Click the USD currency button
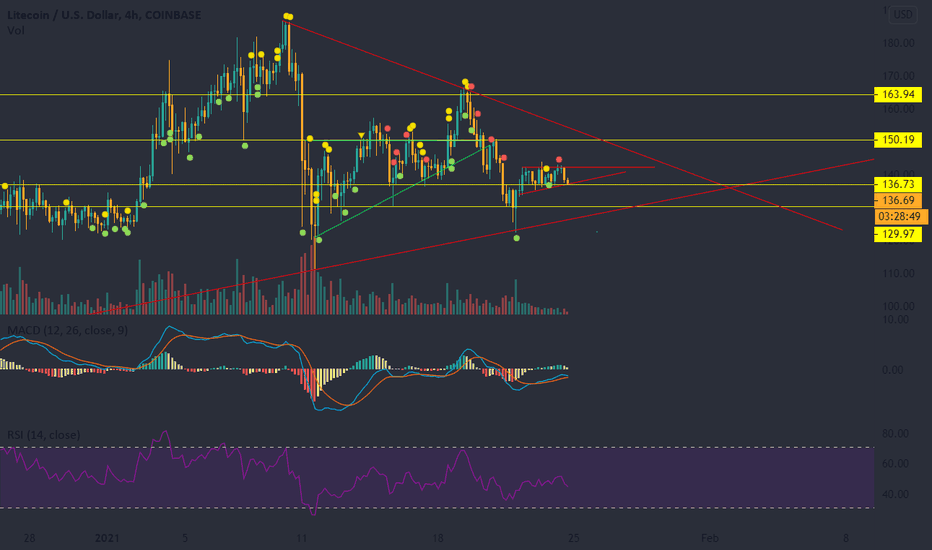The height and width of the screenshot is (550, 932). point(903,15)
